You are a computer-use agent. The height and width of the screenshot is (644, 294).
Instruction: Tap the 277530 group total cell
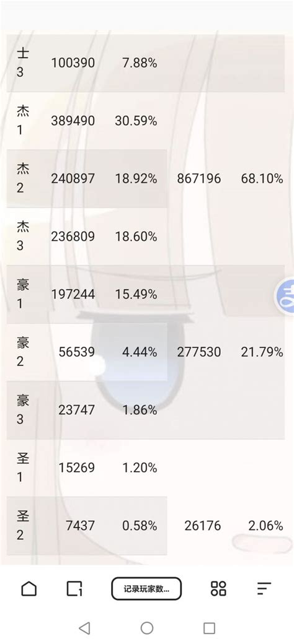199,352
